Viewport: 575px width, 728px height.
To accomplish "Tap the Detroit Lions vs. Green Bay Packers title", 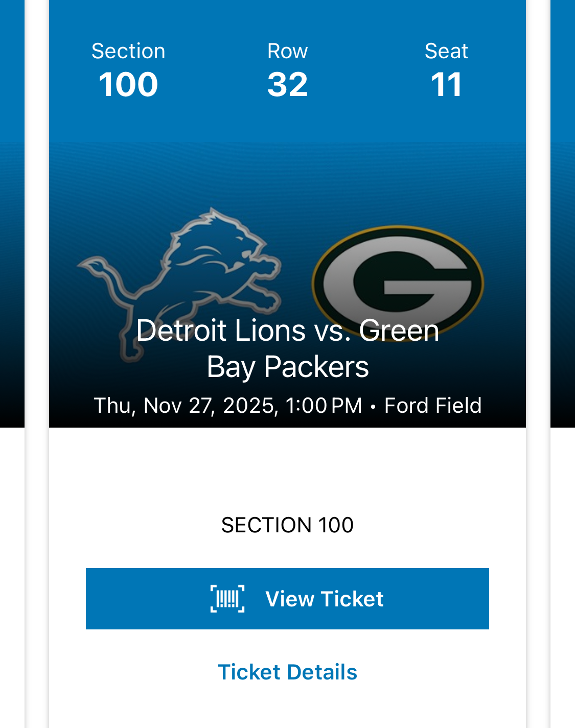I will [287, 348].
